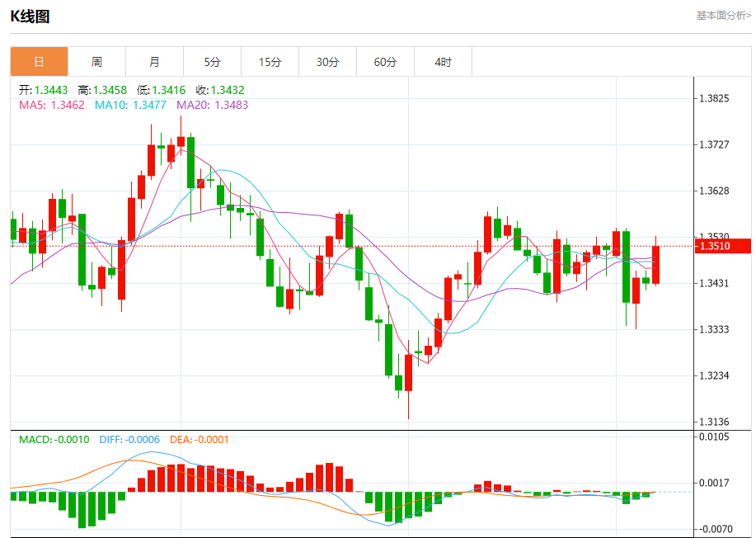Click the DIFF -0.0006 indicator label
Screen dimensions: 756x538
[130, 440]
